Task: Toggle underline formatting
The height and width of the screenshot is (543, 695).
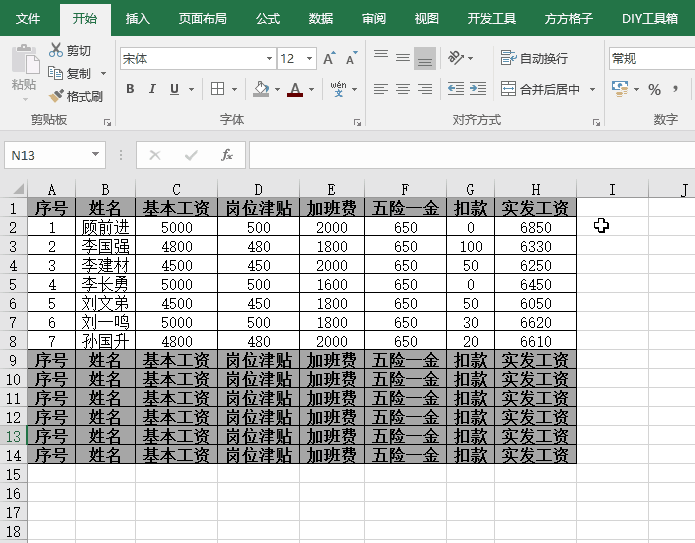Action: (174, 89)
